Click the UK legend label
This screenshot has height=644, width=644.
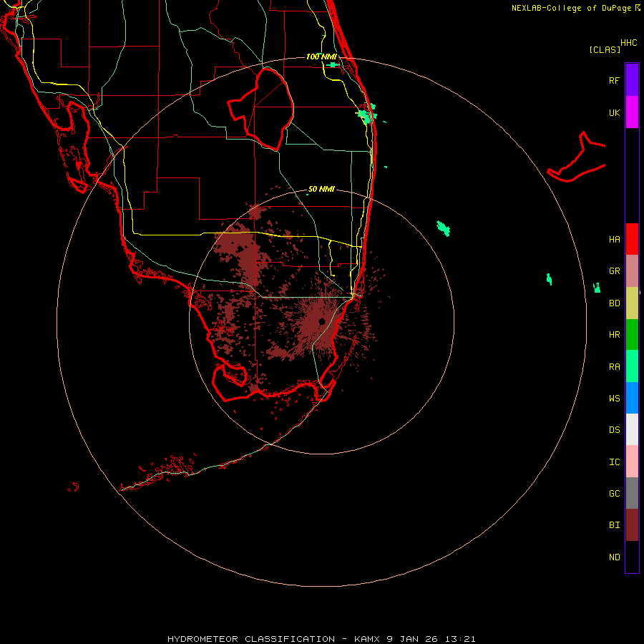tap(614, 112)
